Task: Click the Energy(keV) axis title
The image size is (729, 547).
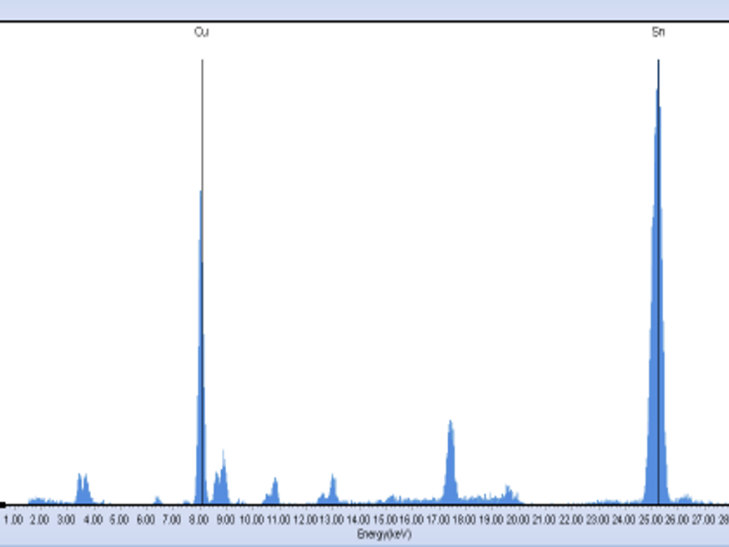Action: pos(384,534)
